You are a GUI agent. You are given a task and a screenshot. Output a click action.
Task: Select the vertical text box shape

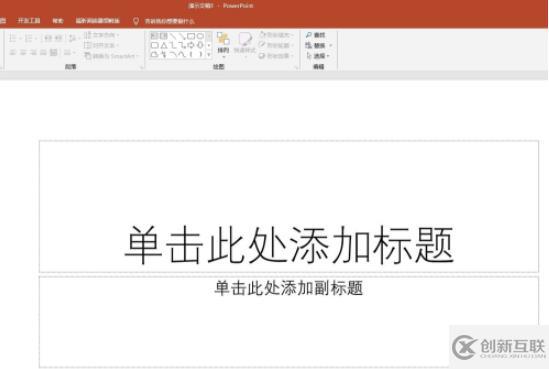164,36
